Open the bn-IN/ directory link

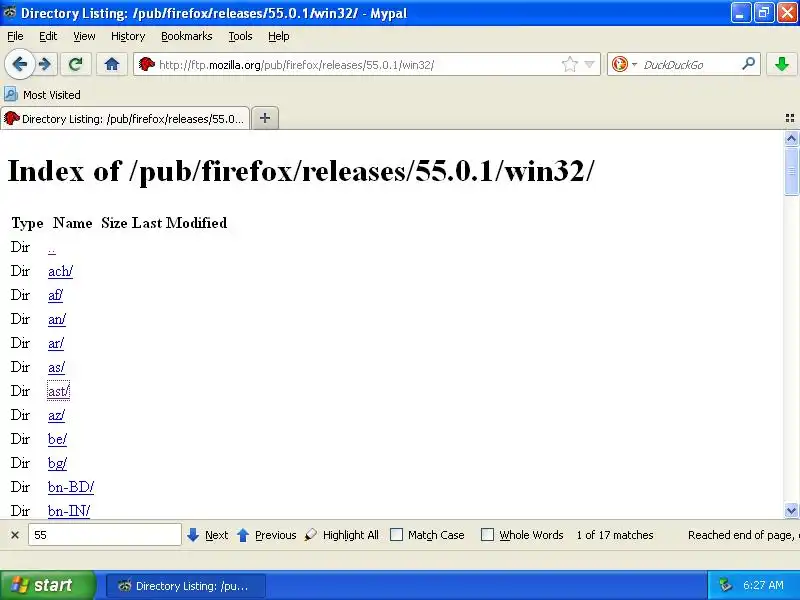69,511
